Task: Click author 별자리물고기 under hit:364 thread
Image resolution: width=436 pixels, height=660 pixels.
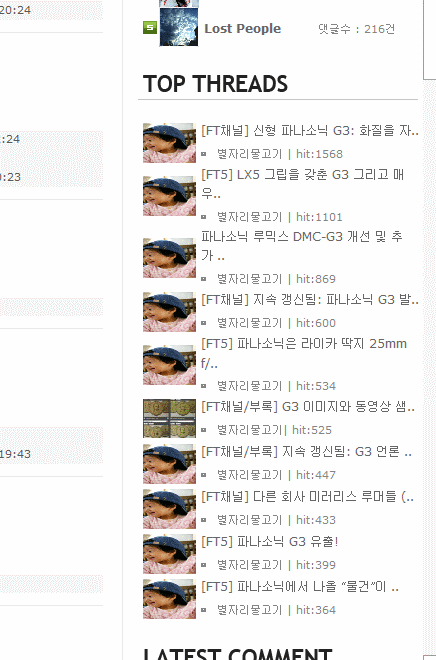Action: (249, 610)
